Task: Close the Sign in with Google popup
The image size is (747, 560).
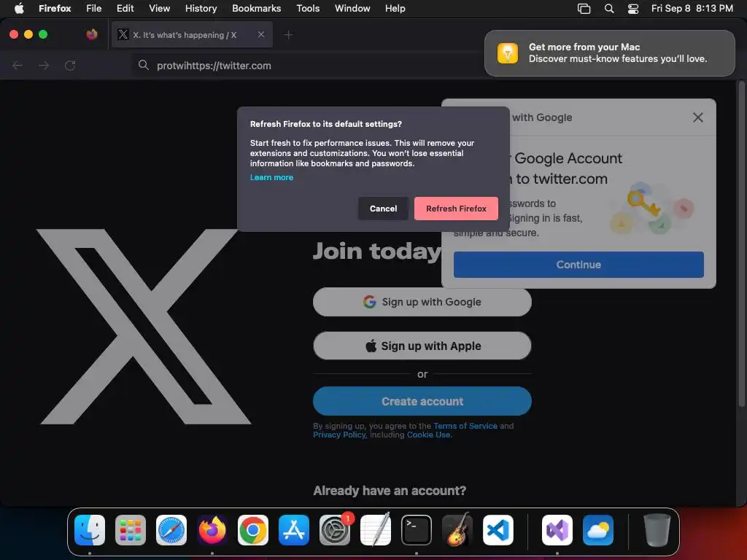Action: tap(698, 117)
